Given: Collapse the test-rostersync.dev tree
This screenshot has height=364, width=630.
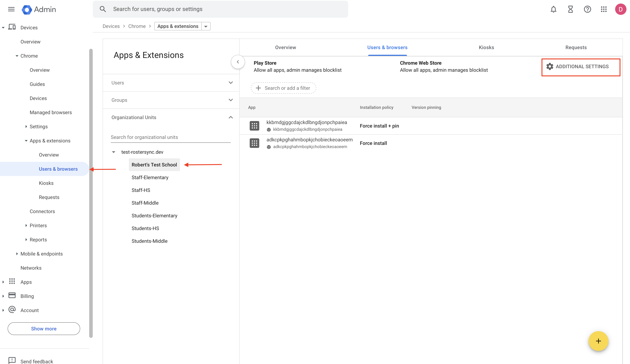Looking at the screenshot, I should (114, 152).
